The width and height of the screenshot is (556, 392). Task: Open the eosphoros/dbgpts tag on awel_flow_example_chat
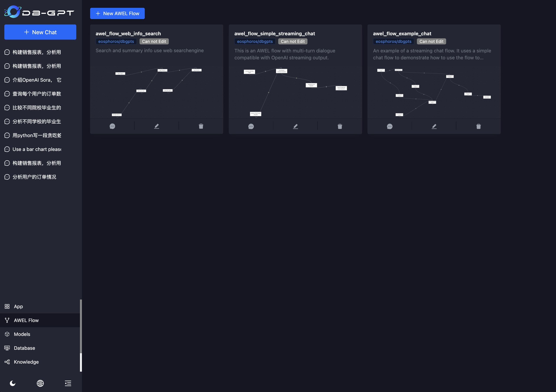click(393, 41)
